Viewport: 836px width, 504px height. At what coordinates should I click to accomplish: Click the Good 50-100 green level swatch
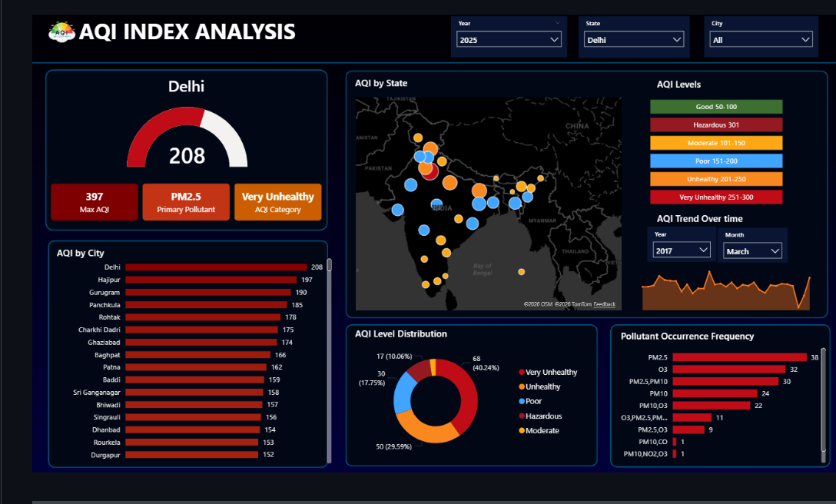[x=716, y=107]
